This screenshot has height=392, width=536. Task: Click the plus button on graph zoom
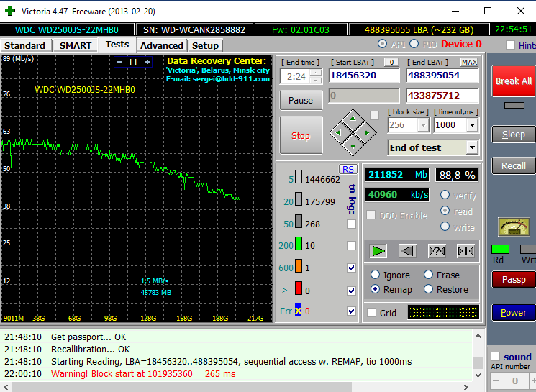coord(147,62)
